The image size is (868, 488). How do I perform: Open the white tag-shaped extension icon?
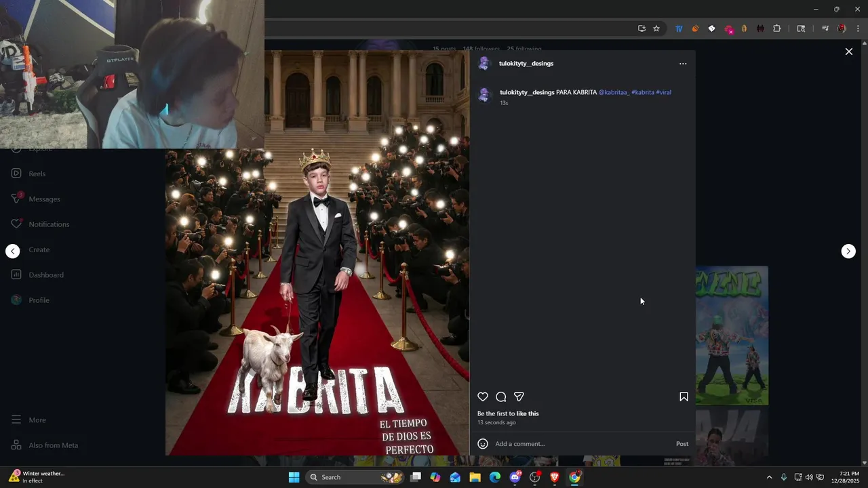pos(711,28)
